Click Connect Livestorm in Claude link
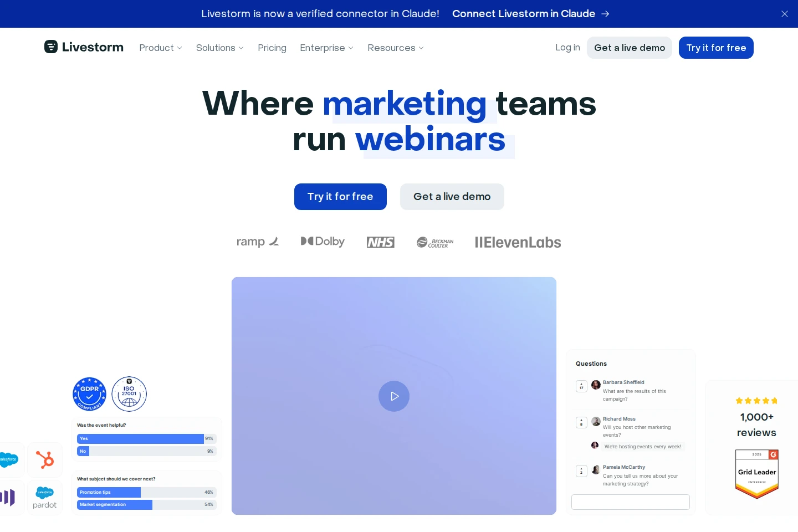This screenshot has height=532, width=798. coord(531,14)
